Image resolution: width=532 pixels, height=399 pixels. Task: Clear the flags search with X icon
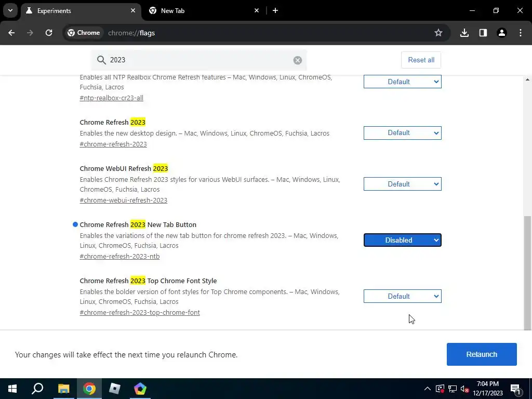pyautogui.click(x=298, y=60)
